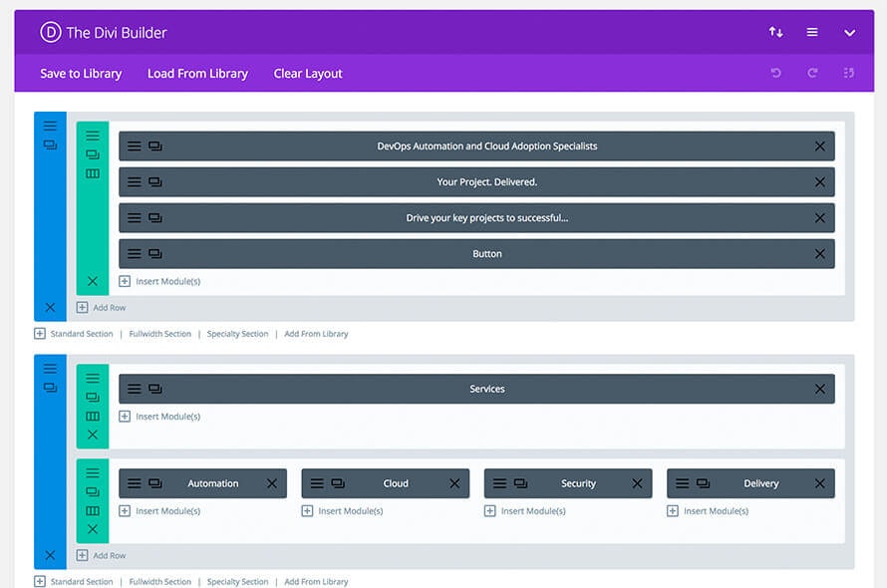Delete the second blue section
Viewport: 887px width, 588px height.
[x=50, y=555]
